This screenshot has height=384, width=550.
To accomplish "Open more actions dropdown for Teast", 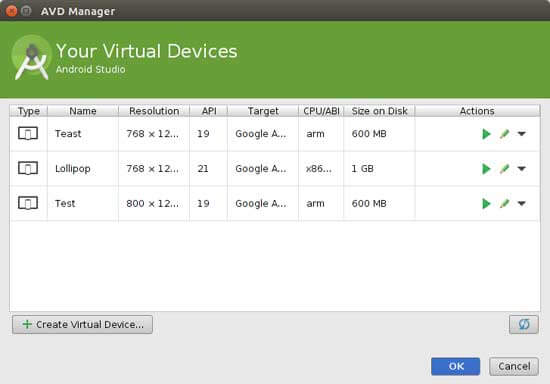I will click(x=522, y=134).
